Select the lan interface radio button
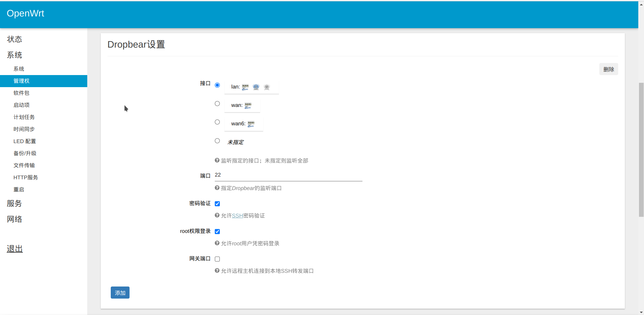 tap(217, 85)
